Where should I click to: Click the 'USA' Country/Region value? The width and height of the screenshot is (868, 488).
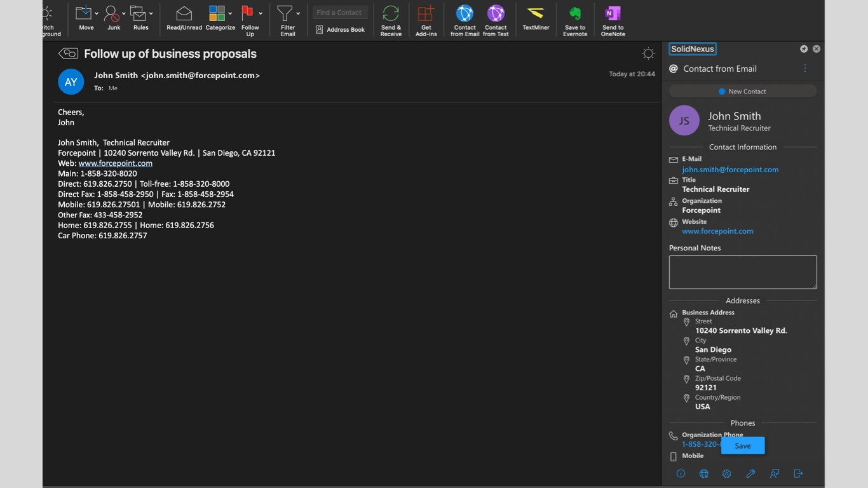[x=703, y=407]
